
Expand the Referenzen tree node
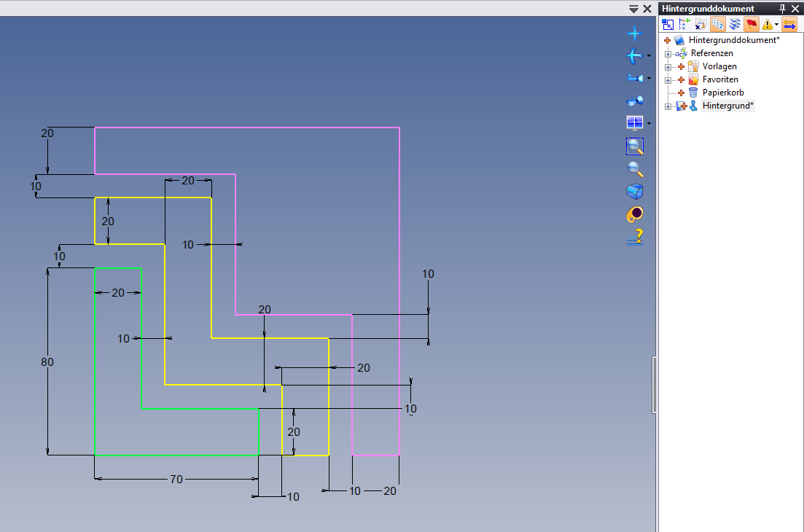pos(668,54)
